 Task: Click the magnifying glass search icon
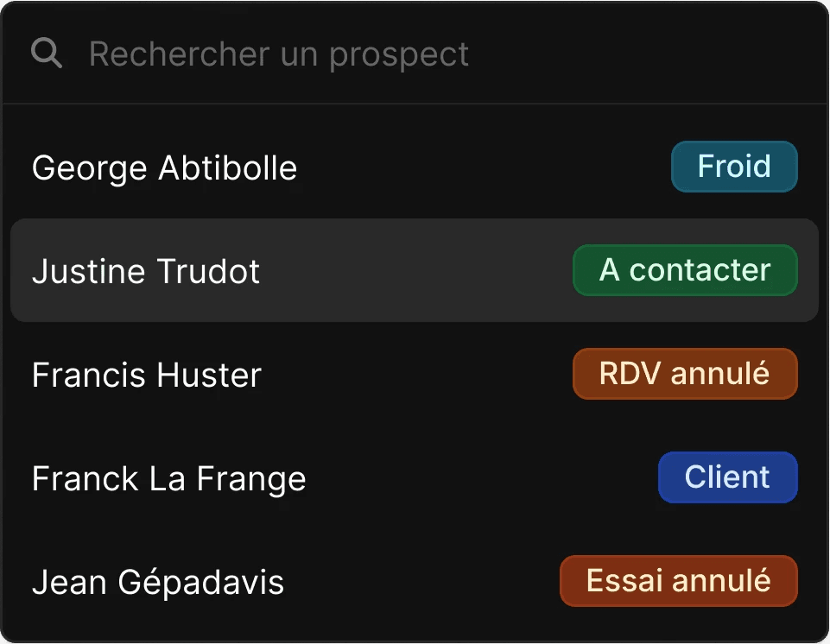tap(47, 53)
